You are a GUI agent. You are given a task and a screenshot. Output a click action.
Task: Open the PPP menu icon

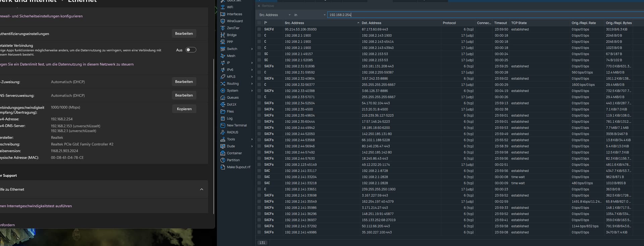click(x=223, y=42)
